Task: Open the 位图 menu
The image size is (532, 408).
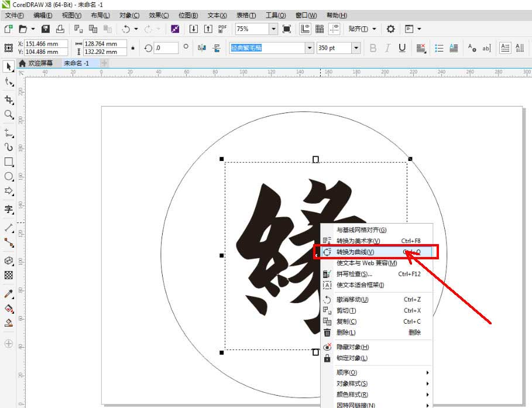Action: [188, 15]
